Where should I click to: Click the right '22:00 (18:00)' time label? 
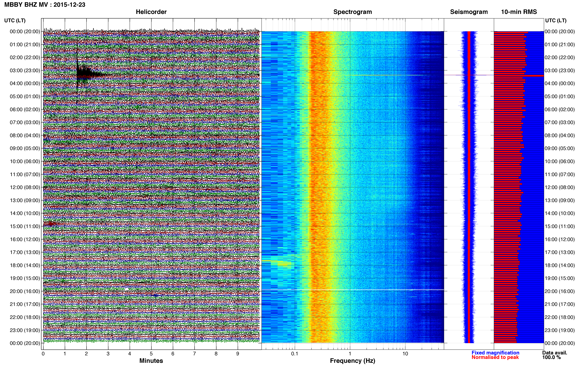(560, 317)
